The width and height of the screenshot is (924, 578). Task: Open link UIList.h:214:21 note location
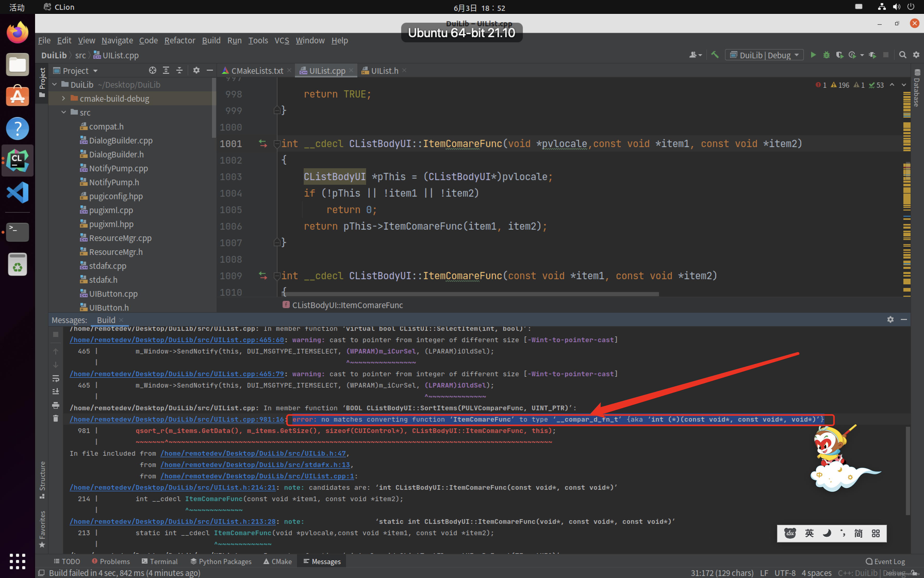pos(172,487)
